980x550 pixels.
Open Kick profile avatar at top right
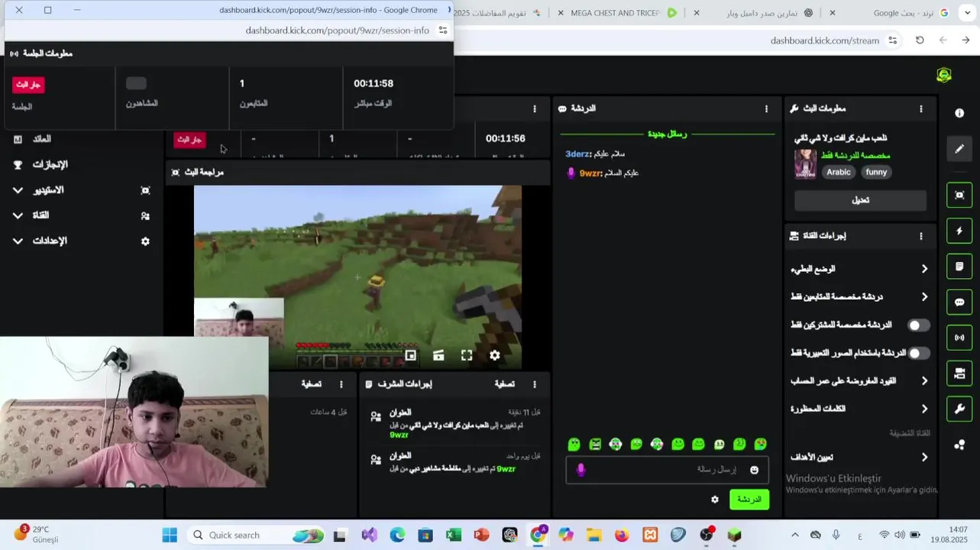(x=944, y=75)
